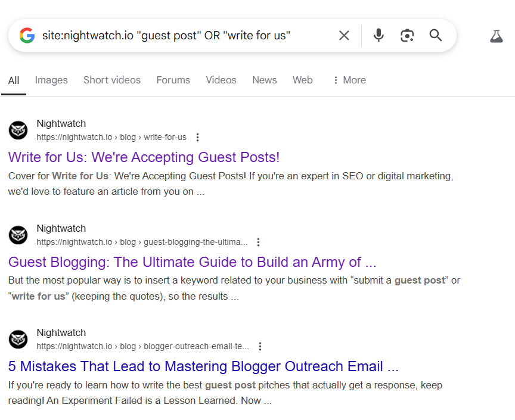Click inside the search query field

click(x=179, y=35)
